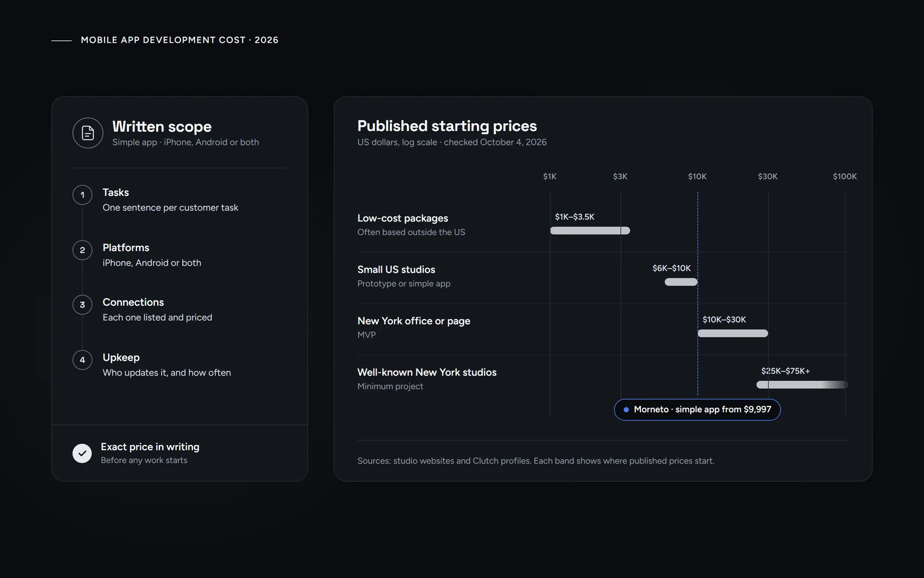Image resolution: width=924 pixels, height=578 pixels.
Task: Click the New York office $10K–$30K bar
Action: click(733, 334)
